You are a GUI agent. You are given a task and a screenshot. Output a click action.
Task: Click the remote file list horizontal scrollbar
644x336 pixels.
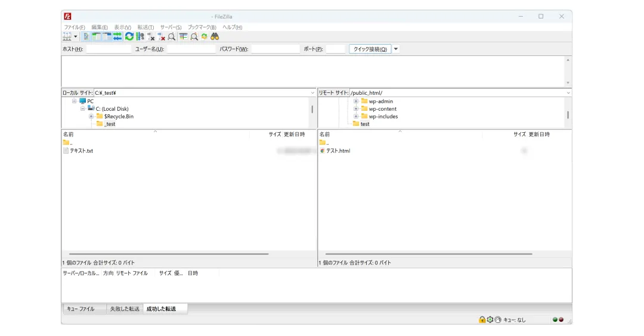tap(428, 254)
